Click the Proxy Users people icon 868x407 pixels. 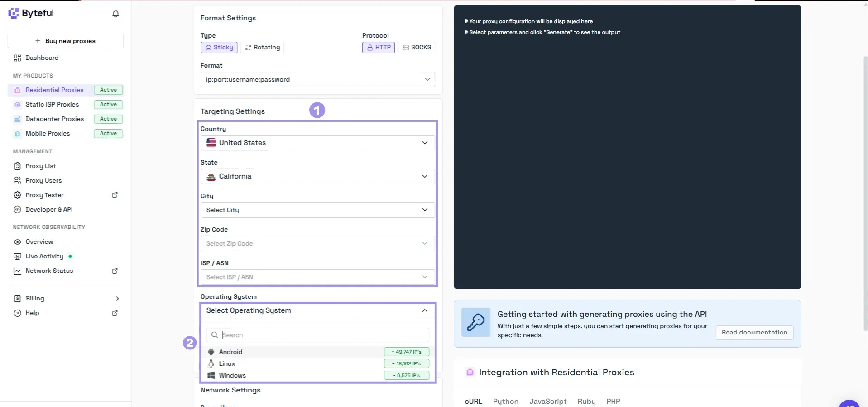pyautogui.click(x=17, y=180)
